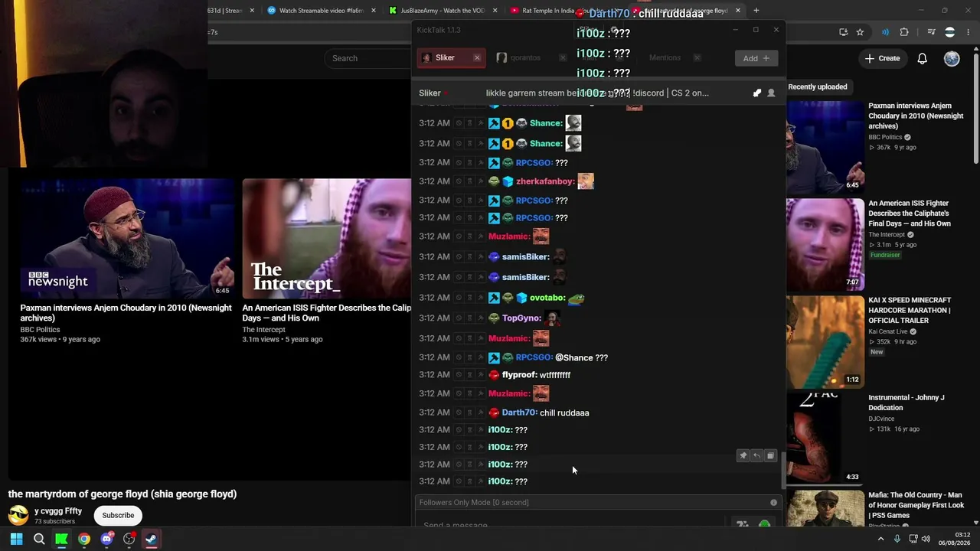Click the 'chill ruddaaa' chat message
The width and height of the screenshot is (980, 551).
564,413
